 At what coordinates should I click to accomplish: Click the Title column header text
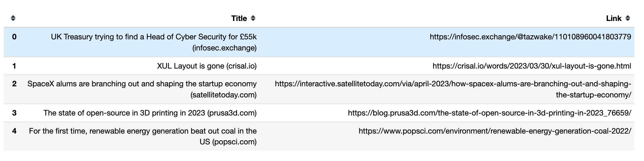(x=239, y=18)
